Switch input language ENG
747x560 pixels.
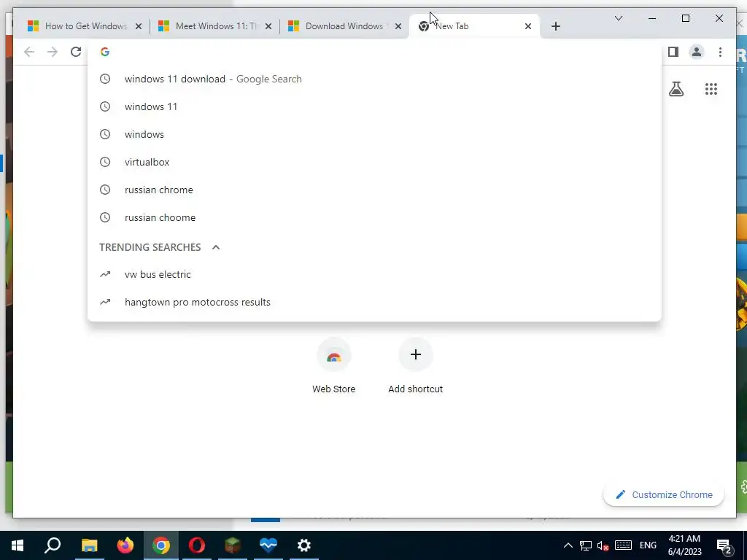tap(648, 545)
